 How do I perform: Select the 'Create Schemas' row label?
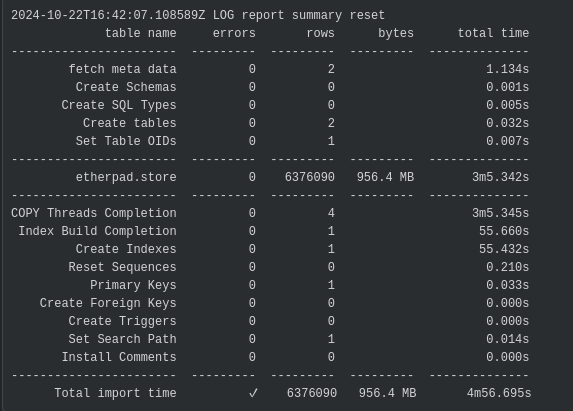(126, 87)
